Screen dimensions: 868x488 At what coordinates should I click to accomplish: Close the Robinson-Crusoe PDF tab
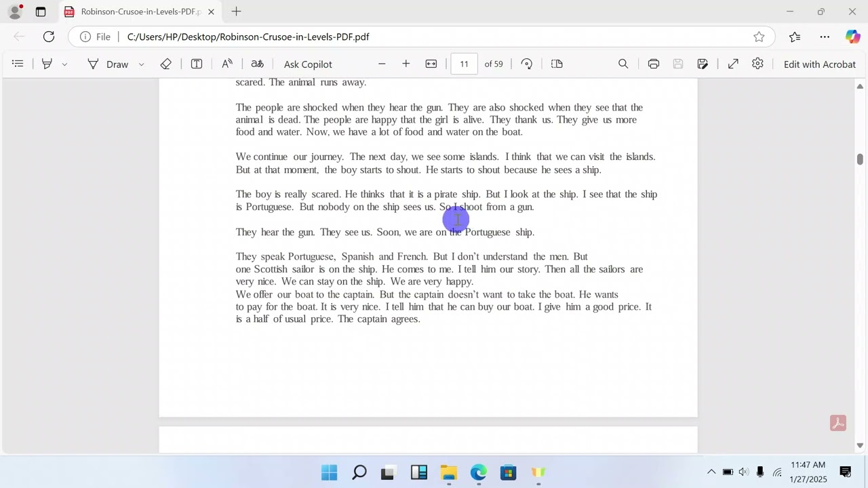(x=211, y=12)
